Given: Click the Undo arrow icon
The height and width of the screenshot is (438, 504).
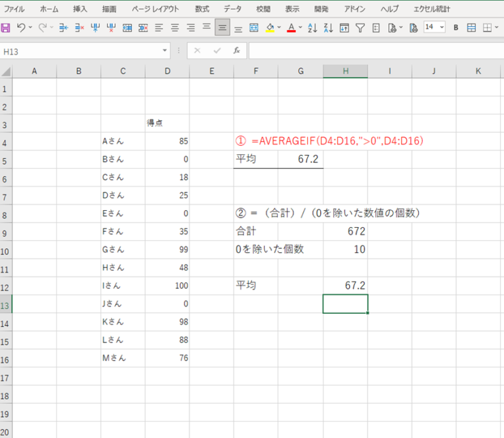Looking at the screenshot, I should (21, 28).
